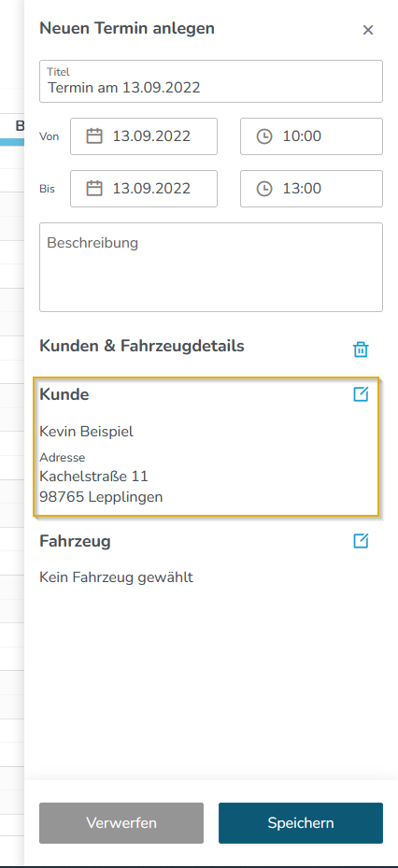Click the trash icon beside Kunden & Fahrzeugdetails

pos(361,349)
